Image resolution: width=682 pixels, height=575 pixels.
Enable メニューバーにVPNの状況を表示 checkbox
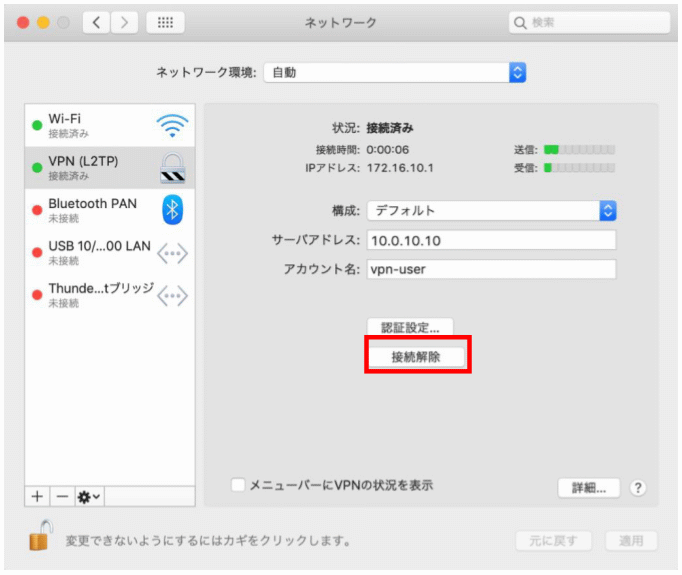coord(238,485)
